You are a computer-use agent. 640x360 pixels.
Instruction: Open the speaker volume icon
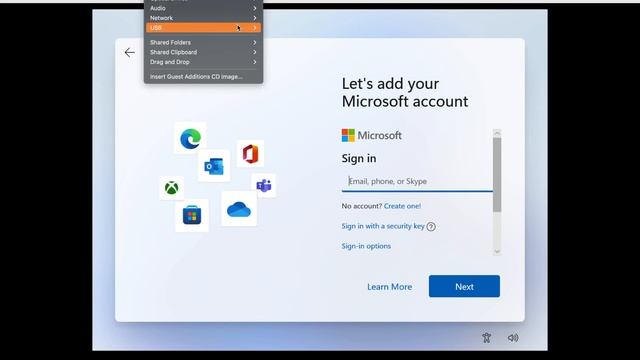click(513, 338)
